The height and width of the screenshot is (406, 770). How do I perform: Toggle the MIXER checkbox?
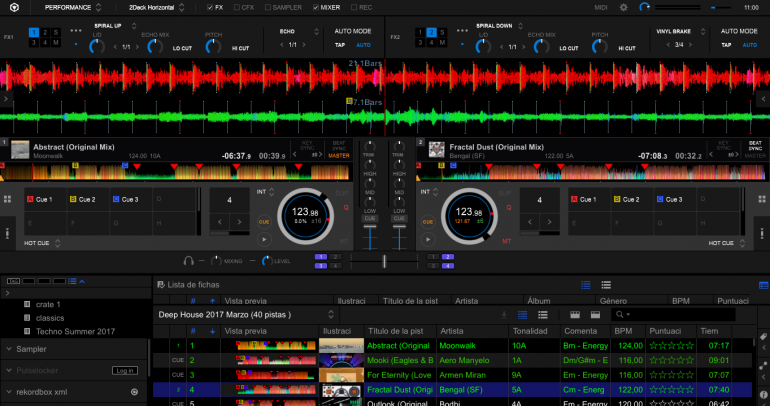[x=316, y=7]
